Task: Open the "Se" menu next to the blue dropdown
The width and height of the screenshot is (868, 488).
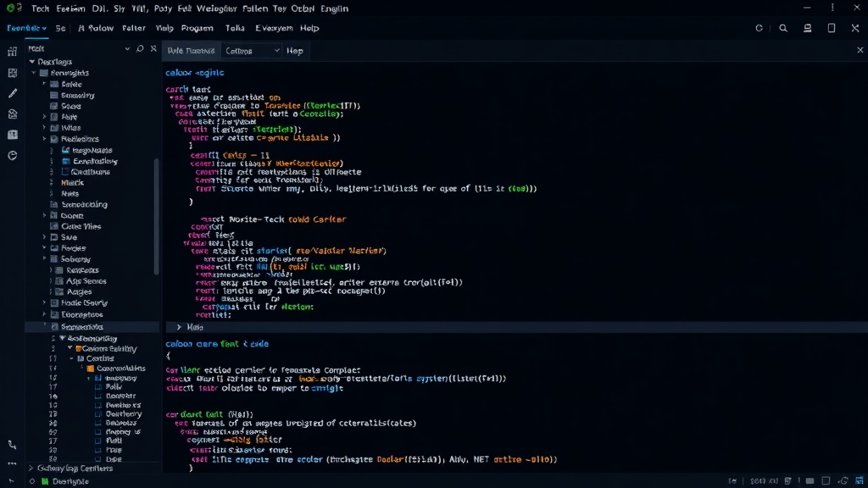Action: tap(60, 28)
